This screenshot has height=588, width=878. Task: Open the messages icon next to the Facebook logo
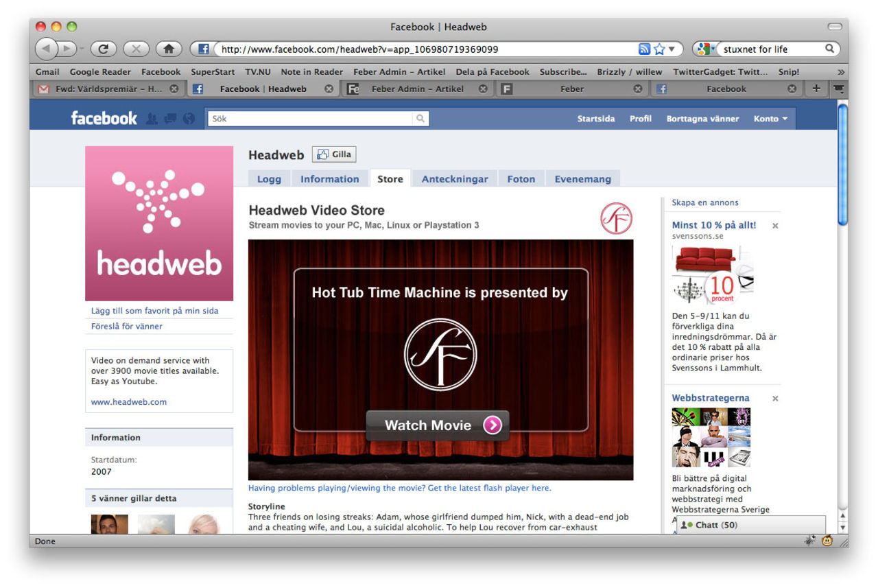point(169,118)
